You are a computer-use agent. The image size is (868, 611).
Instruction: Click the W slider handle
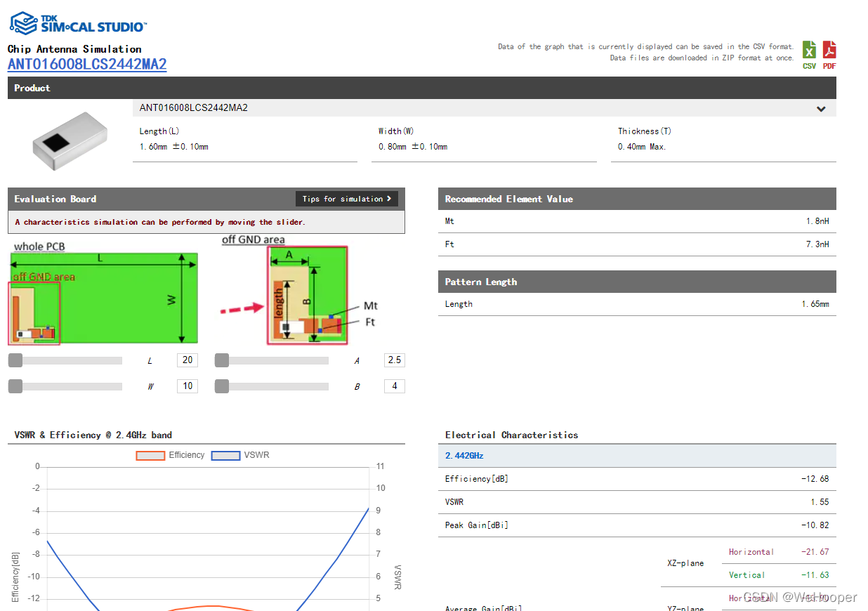pos(15,386)
